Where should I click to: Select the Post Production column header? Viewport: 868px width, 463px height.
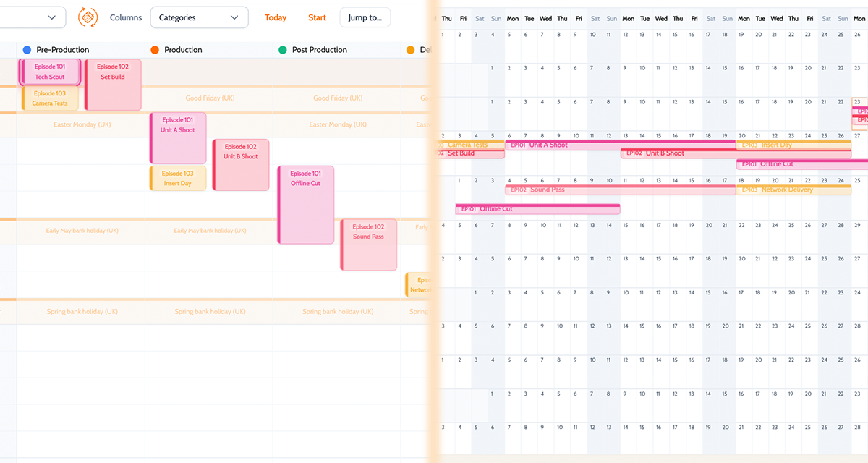click(x=319, y=50)
